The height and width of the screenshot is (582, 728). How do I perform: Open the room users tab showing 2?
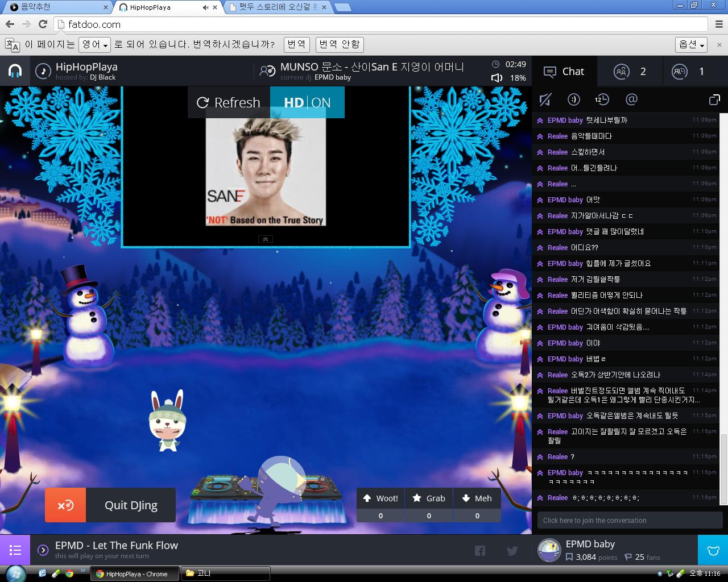[x=630, y=72]
